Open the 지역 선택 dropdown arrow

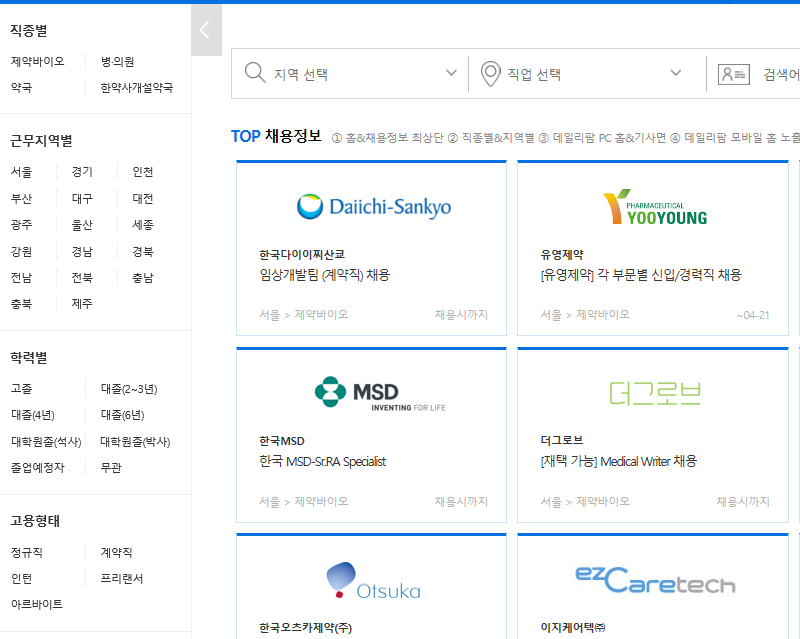coord(451,73)
